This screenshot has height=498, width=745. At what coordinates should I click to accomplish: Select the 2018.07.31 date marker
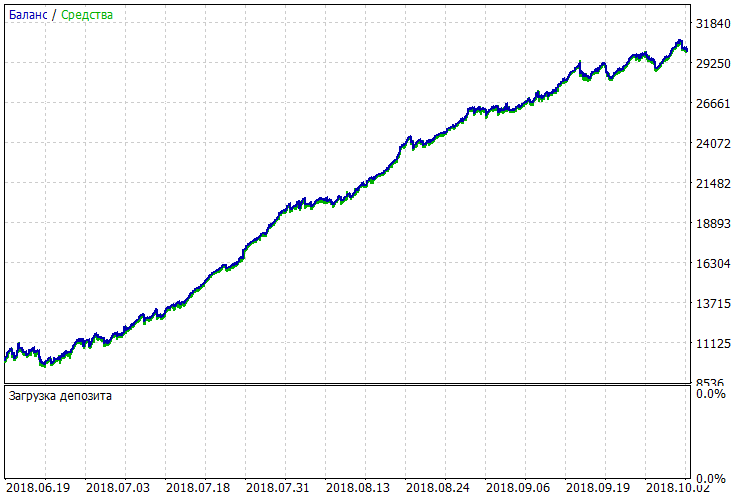coord(278,489)
